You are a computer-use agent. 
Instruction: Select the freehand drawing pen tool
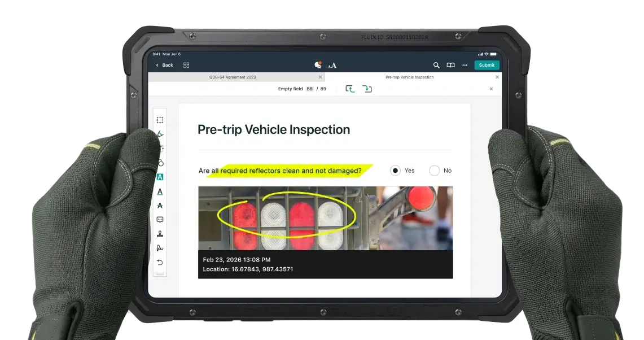[x=160, y=133]
